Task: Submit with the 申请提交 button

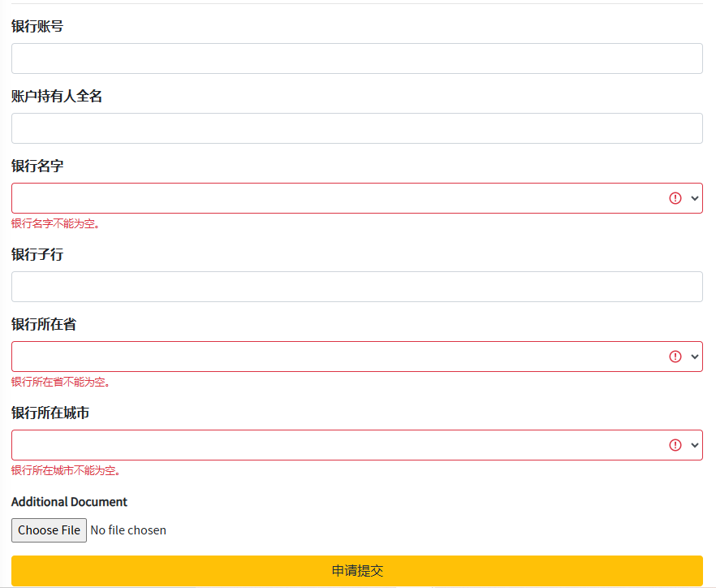Action: pyautogui.click(x=356, y=571)
